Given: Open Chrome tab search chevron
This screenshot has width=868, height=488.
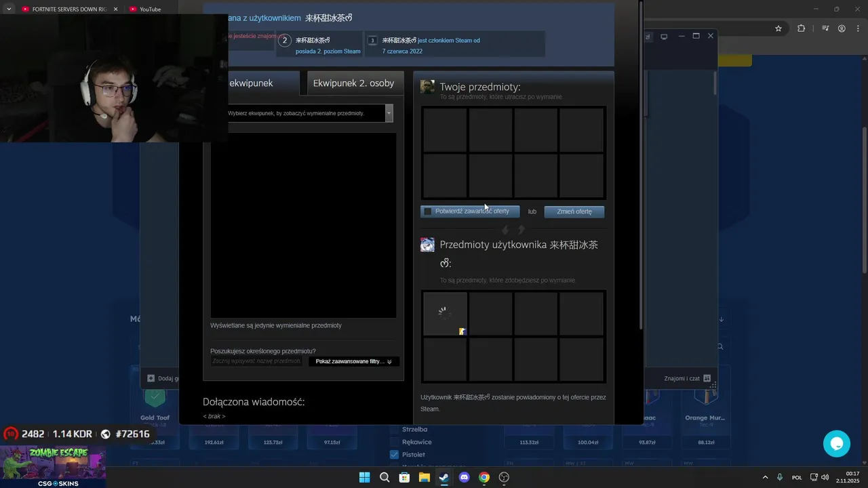Looking at the screenshot, I should (x=9, y=9).
